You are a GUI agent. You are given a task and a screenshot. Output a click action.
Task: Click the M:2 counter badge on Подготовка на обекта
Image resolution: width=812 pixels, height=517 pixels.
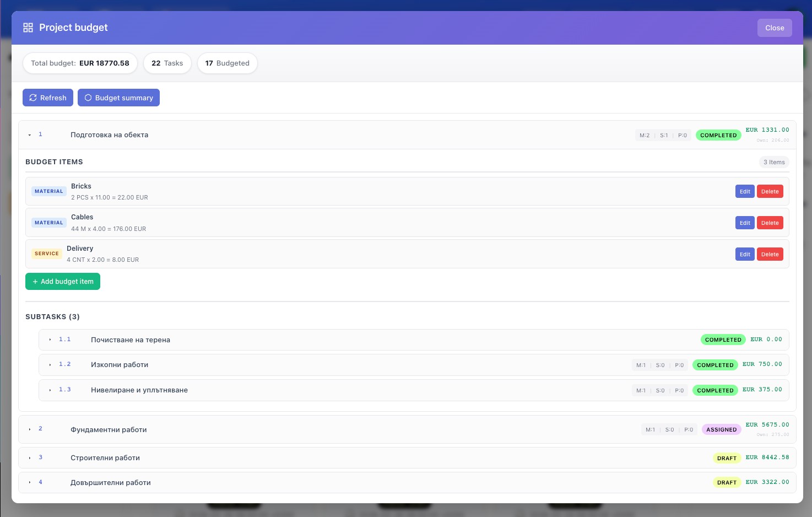645,135
